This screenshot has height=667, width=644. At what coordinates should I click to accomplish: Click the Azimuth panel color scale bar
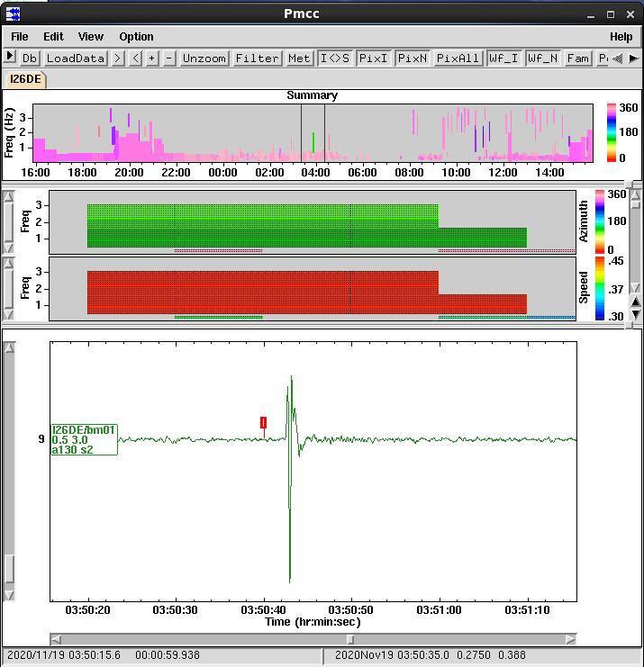point(600,222)
